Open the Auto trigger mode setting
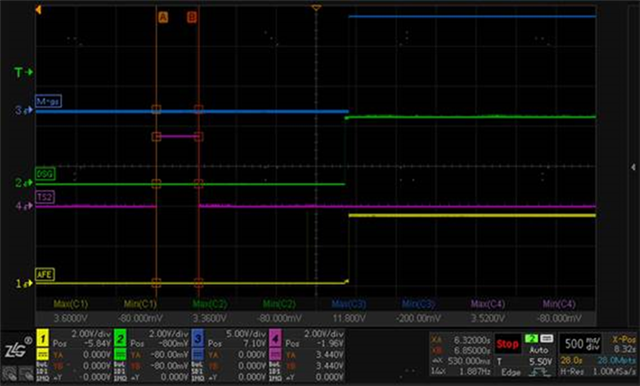 (538, 350)
